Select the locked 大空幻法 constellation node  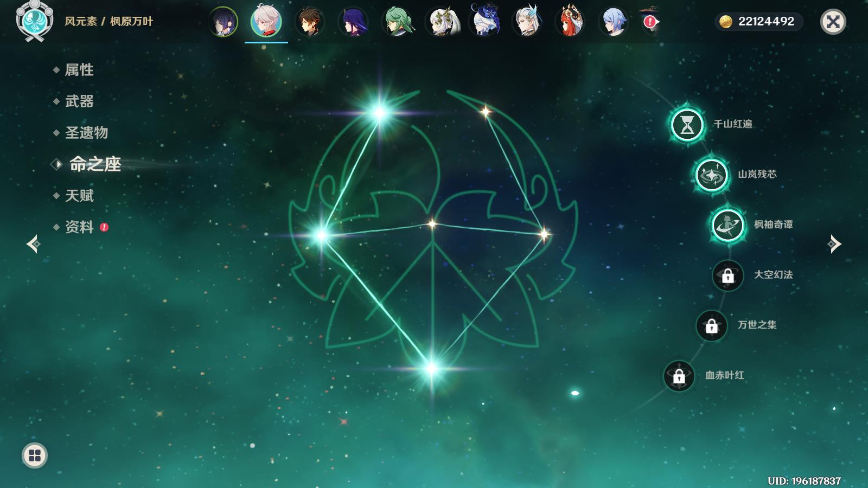(727, 275)
